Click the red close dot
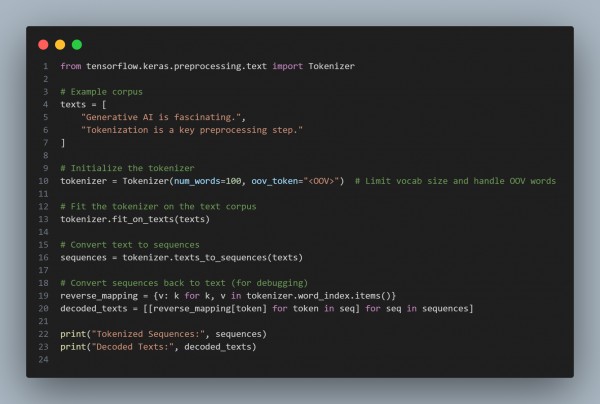This screenshot has height=404, width=600. pos(43,45)
